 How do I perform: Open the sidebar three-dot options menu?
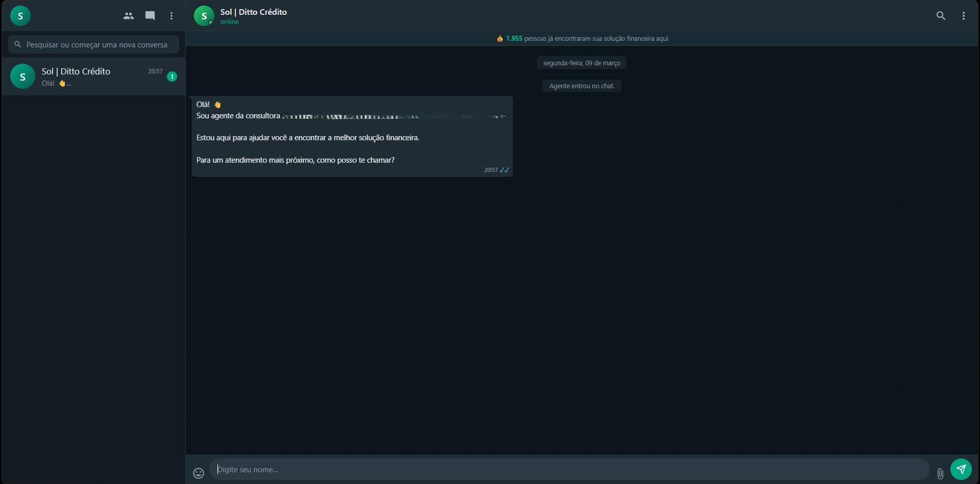click(x=171, y=16)
